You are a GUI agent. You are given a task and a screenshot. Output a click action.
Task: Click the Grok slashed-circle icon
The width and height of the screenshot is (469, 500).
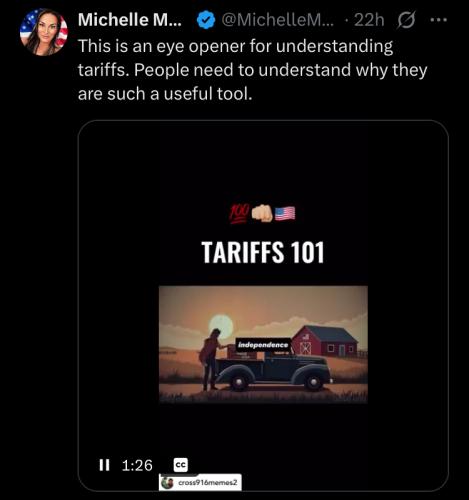click(407, 20)
